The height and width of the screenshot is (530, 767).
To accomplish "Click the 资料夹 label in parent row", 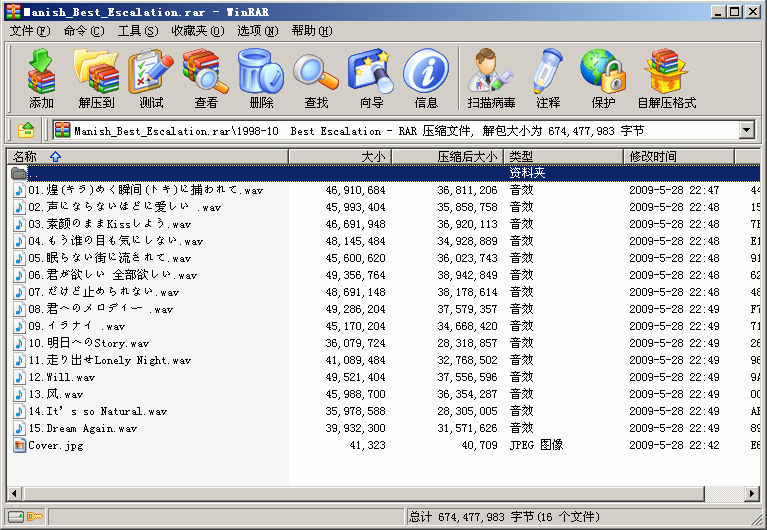I will click(527, 173).
